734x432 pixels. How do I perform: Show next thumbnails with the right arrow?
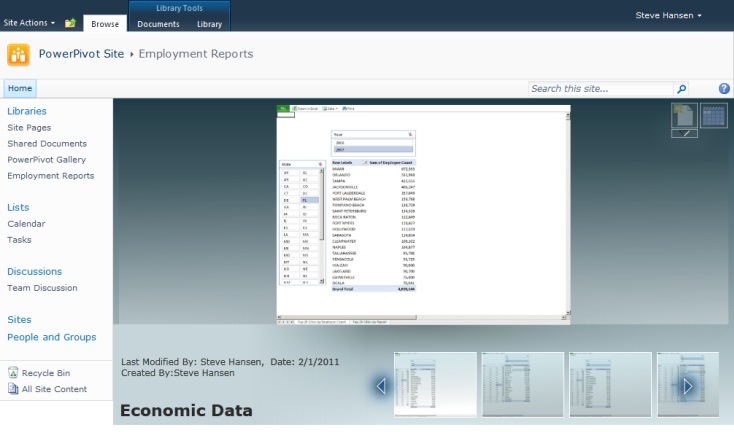688,386
